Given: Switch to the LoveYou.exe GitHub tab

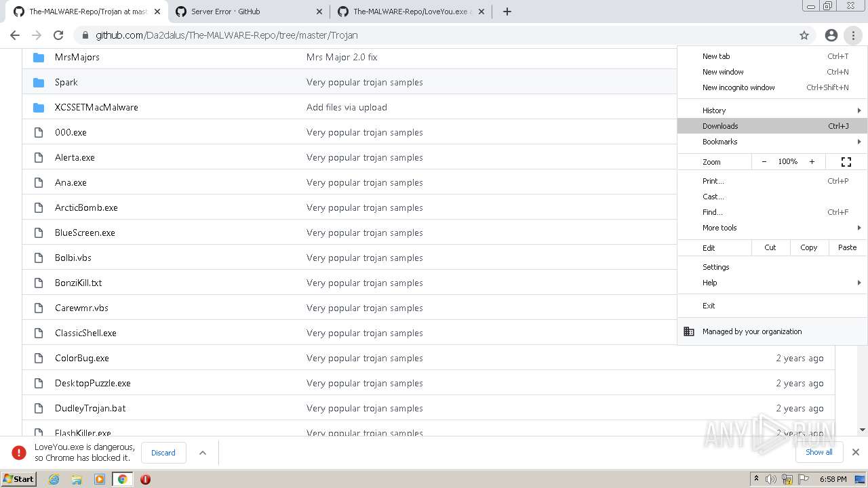Looking at the screenshot, I should [x=410, y=12].
